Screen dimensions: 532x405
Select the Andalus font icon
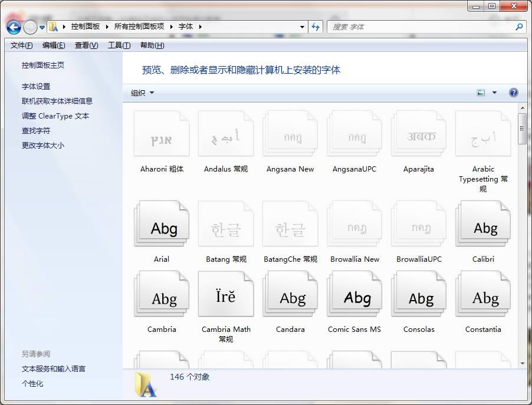pos(226,133)
